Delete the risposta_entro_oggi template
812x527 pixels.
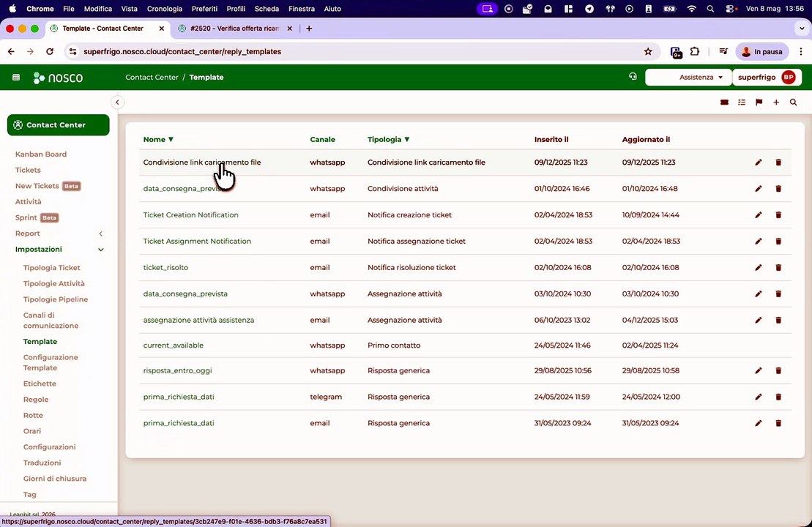pos(778,370)
